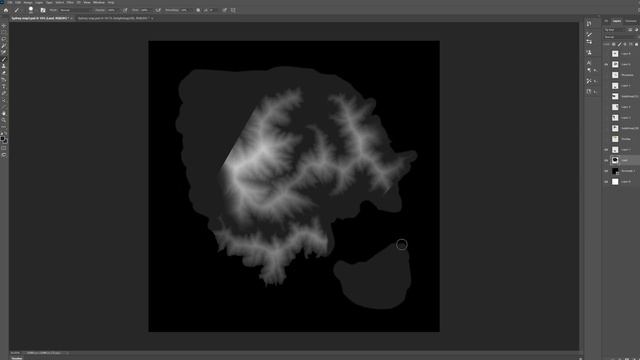Select the Zoom magnifier tool
The width and height of the screenshot is (640, 360).
(4, 120)
